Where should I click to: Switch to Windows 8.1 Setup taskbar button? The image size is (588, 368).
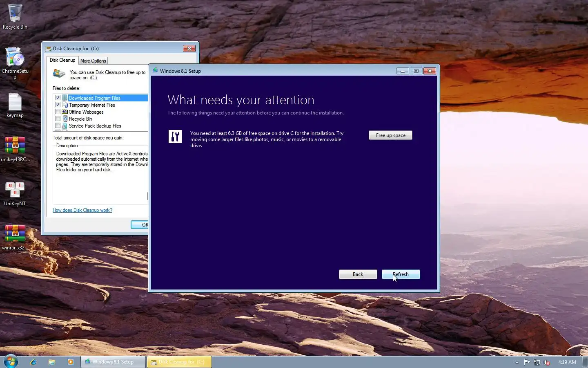point(113,362)
